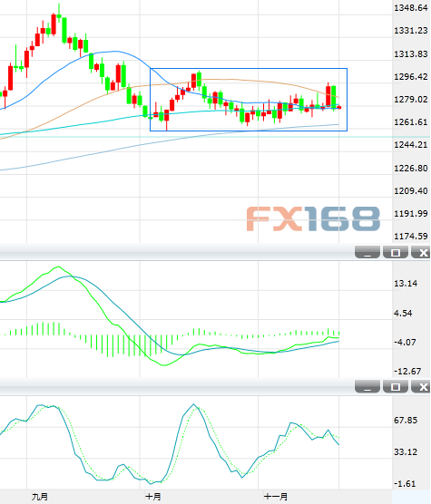The image size is (431, 504).
Task: Click the 13.14 MACD axis value
Action: (406, 284)
